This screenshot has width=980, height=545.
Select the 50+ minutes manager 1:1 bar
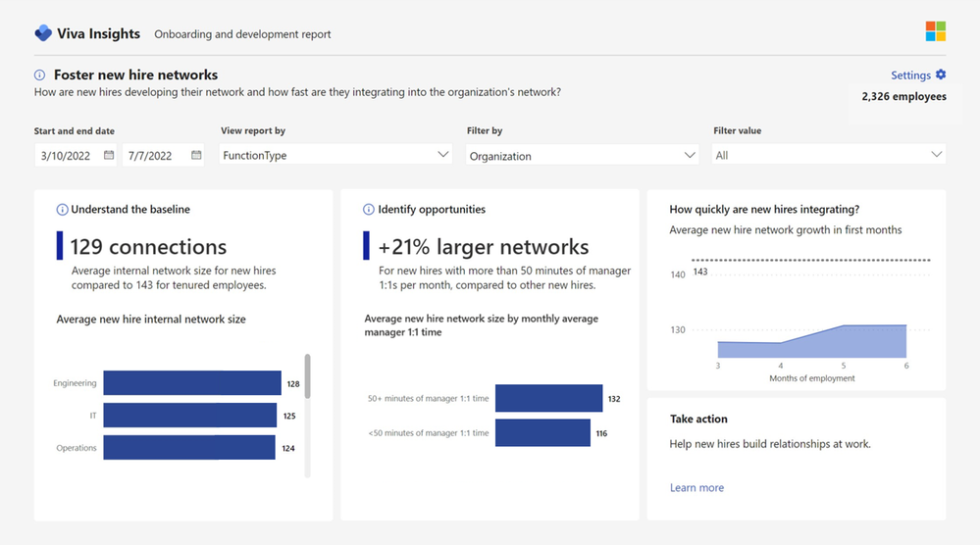tap(548, 398)
